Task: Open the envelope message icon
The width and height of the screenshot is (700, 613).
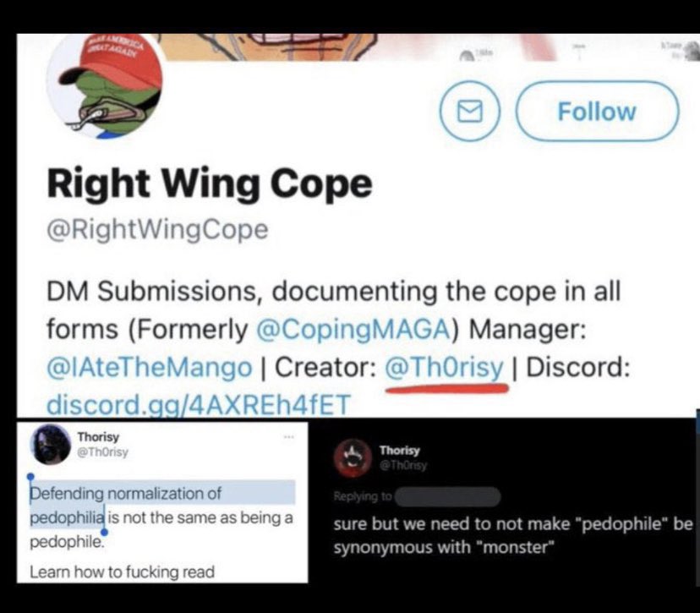Action: (x=470, y=111)
